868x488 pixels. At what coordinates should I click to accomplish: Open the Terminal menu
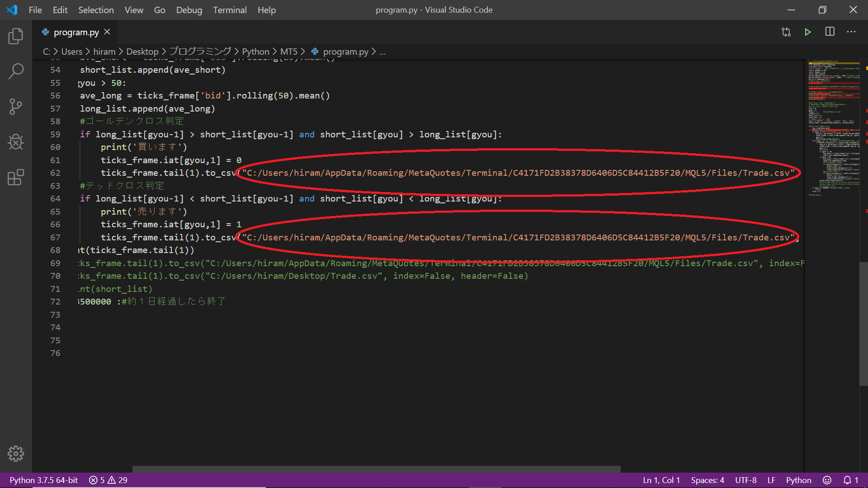pos(230,10)
